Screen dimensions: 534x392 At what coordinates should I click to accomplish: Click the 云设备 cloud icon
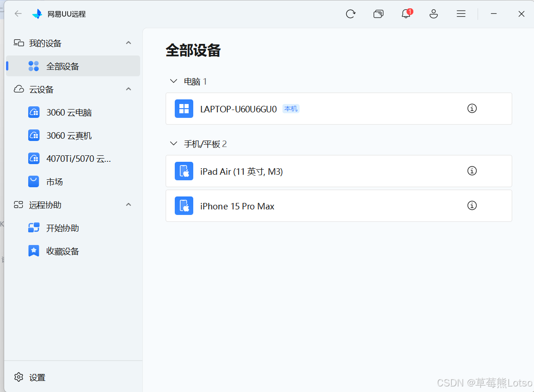pos(19,89)
